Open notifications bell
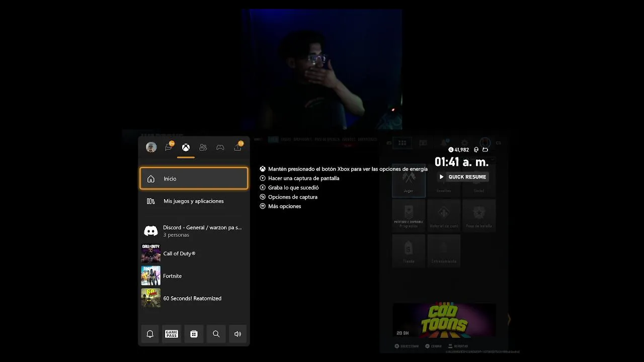 pyautogui.click(x=150, y=334)
